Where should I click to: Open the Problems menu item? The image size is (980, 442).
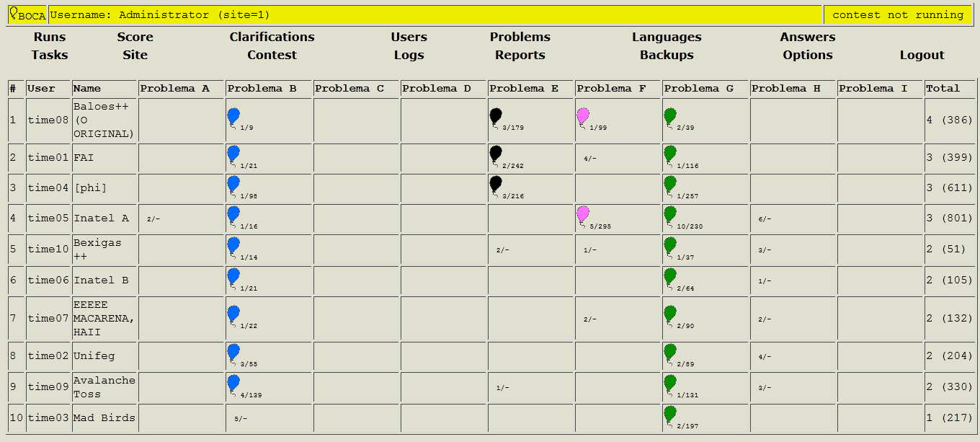point(520,37)
